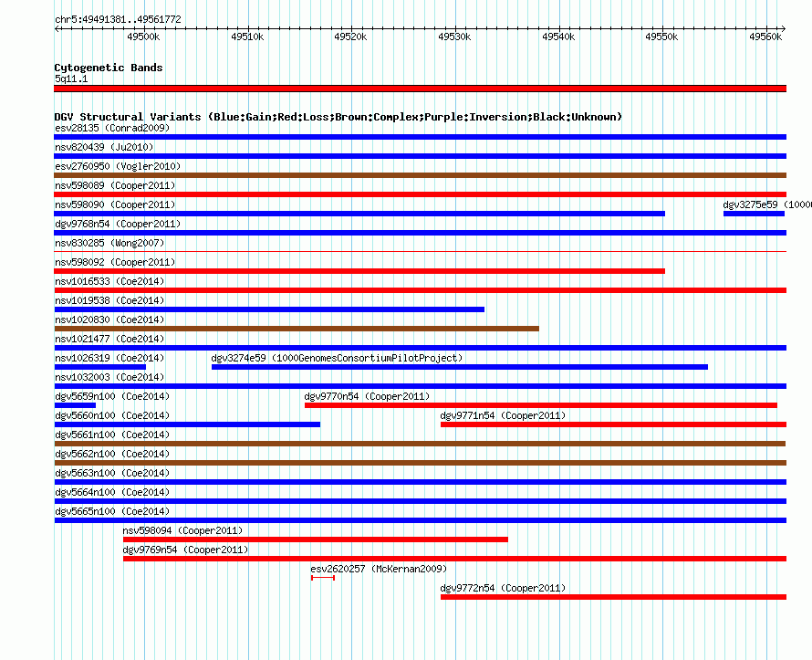
Task: Click the dgv9772n54 (Cooper2011) label
Action: pyautogui.click(x=503, y=588)
